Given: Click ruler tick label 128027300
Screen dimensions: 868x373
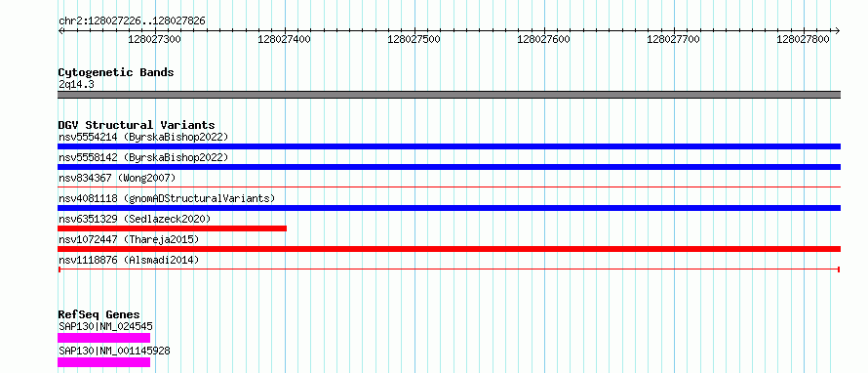Looking at the screenshot, I should (154, 39).
